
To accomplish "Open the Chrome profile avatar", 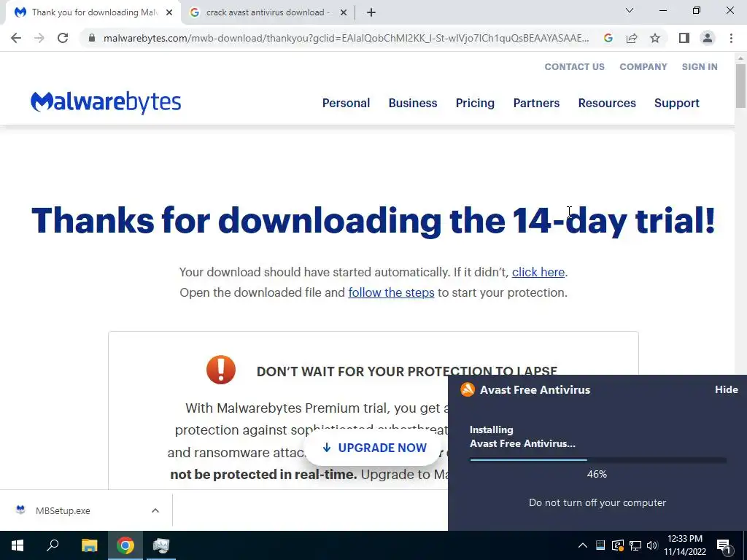I will pos(708,38).
